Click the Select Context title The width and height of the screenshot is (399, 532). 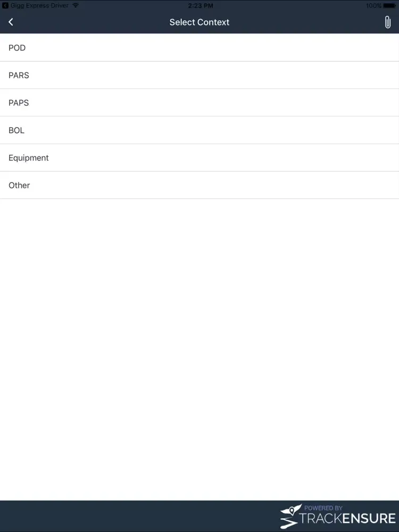pos(199,22)
